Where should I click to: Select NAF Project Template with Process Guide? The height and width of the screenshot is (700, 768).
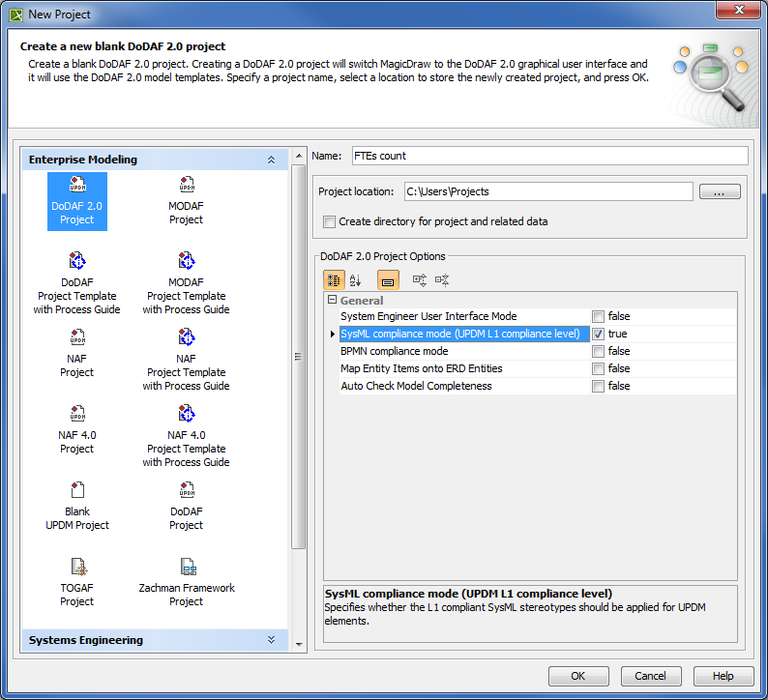(186, 360)
